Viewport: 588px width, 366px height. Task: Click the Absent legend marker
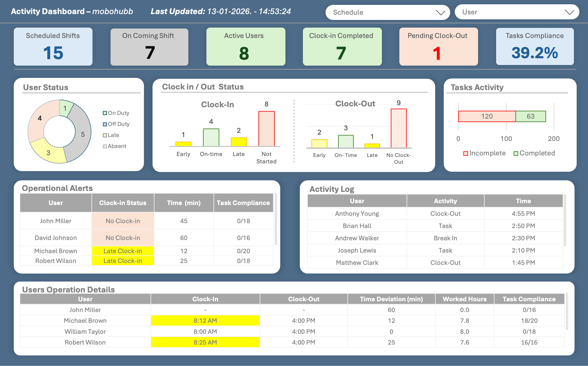[x=105, y=146]
